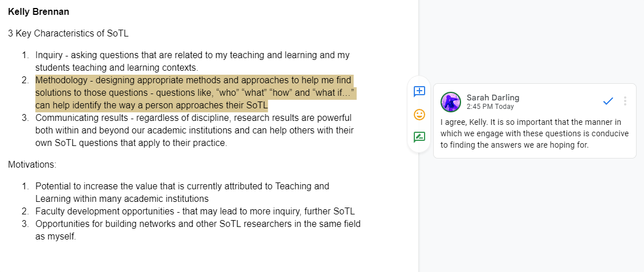This screenshot has height=272, width=644.
Task: Click the word "Methodology" in highlighted text
Action: [x=61, y=80]
